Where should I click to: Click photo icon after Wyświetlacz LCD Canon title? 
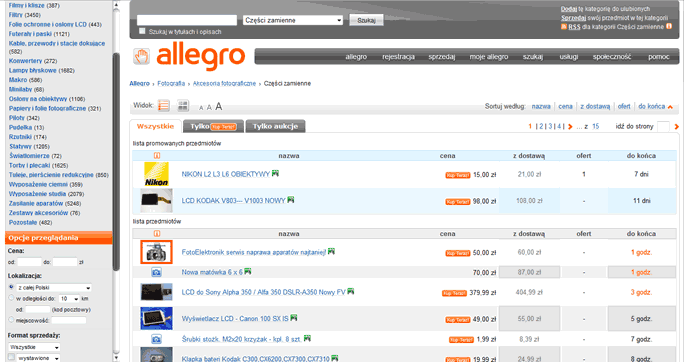294,318
